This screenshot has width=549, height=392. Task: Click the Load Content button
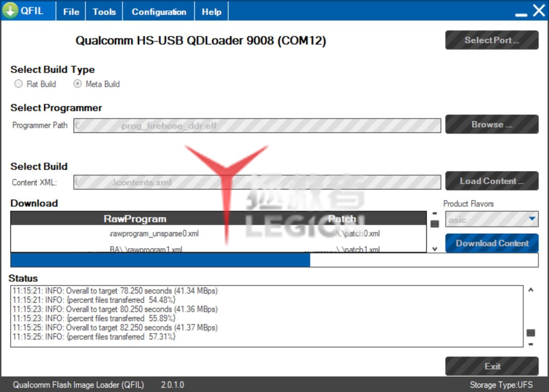492,181
